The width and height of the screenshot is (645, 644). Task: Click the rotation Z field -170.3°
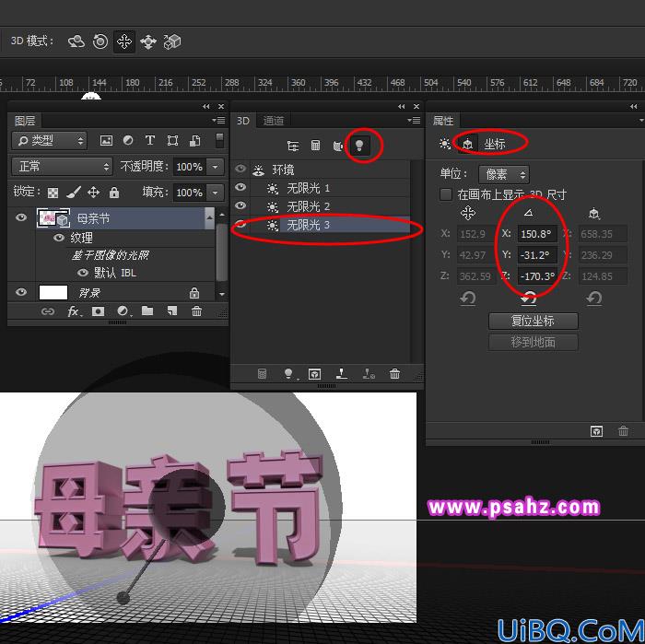point(537,276)
